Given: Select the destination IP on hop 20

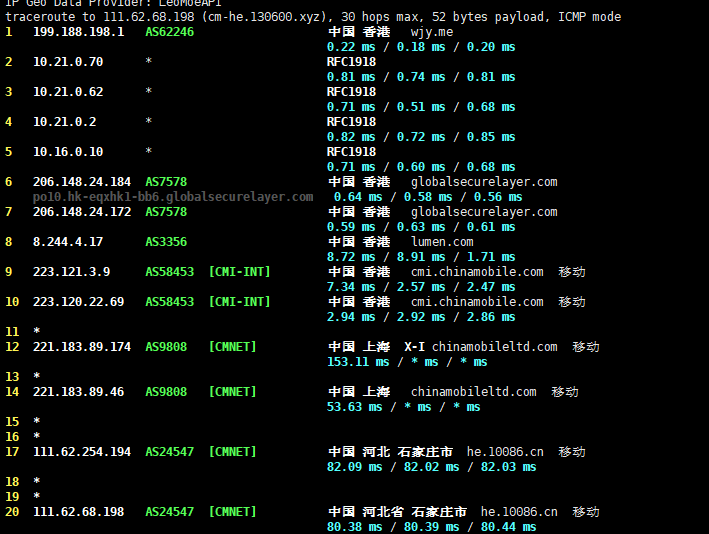Looking at the screenshot, I should (x=79, y=512).
